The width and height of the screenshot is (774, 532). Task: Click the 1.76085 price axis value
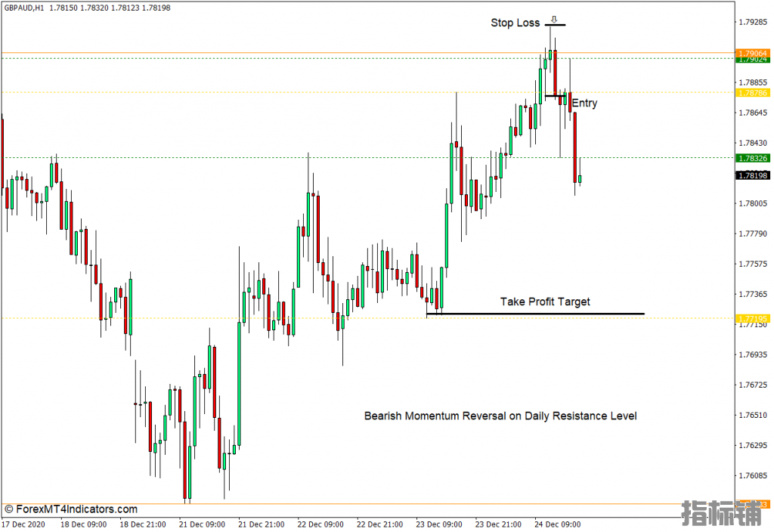(753, 476)
